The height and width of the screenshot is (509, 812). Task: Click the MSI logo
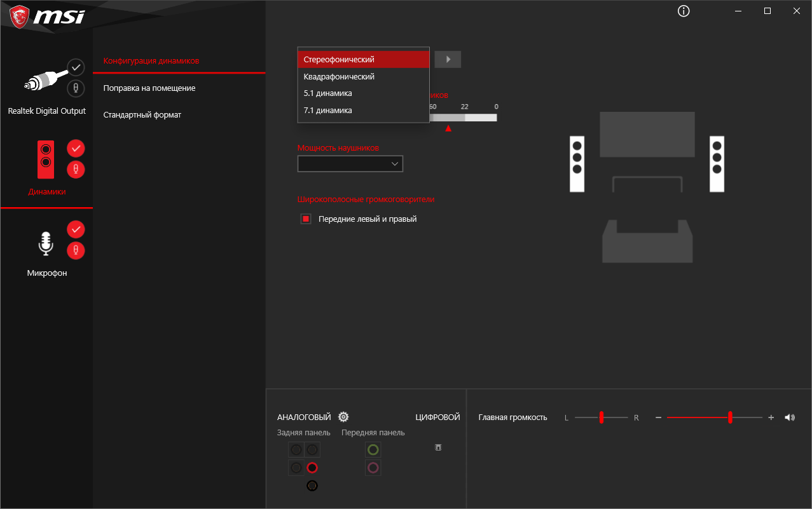(x=47, y=16)
